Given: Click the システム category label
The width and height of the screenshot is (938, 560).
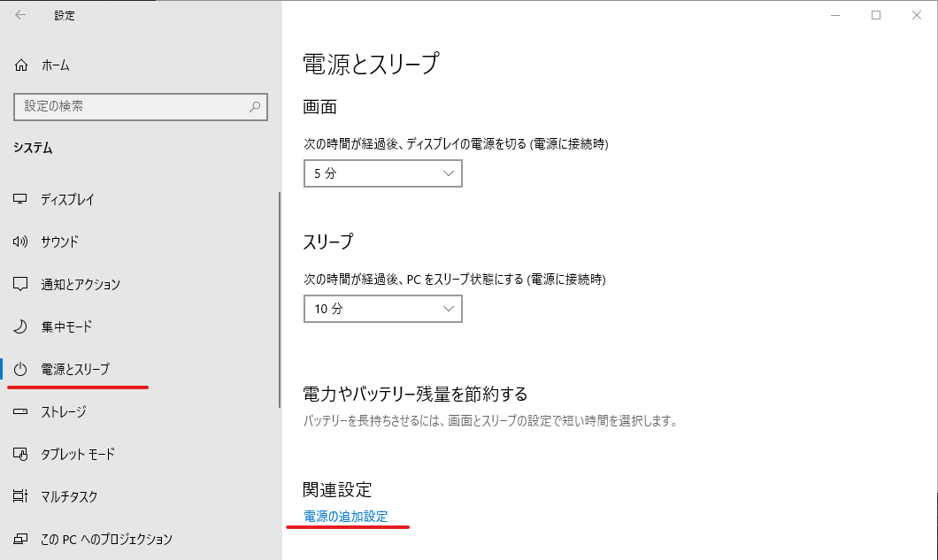Looking at the screenshot, I should click(x=33, y=148).
